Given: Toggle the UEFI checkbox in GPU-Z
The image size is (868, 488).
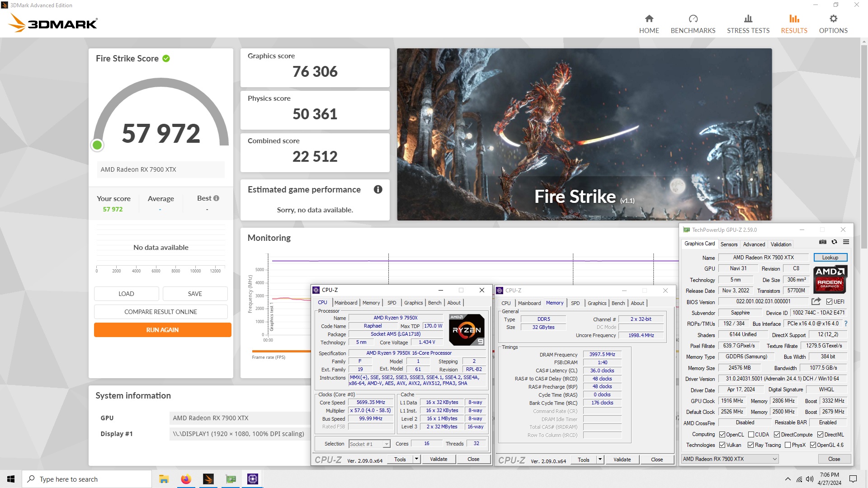Looking at the screenshot, I should 829,302.
